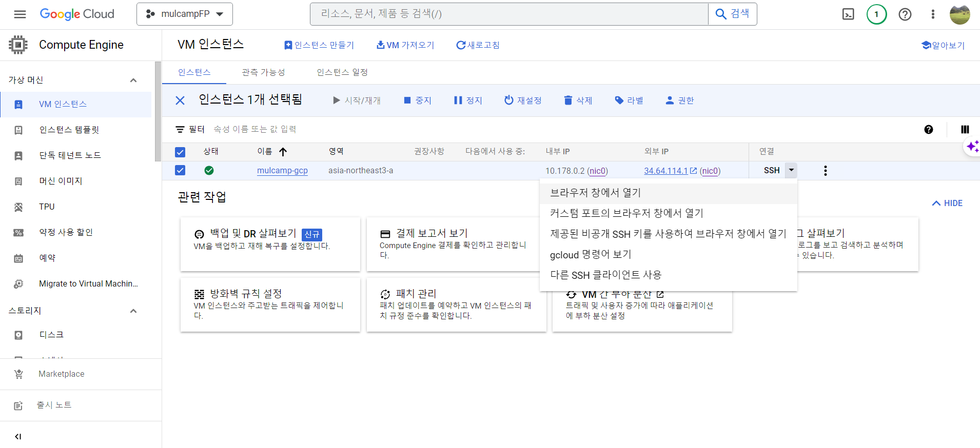Focus the filter property input field
This screenshot has width=980, height=448.
tap(564, 130)
